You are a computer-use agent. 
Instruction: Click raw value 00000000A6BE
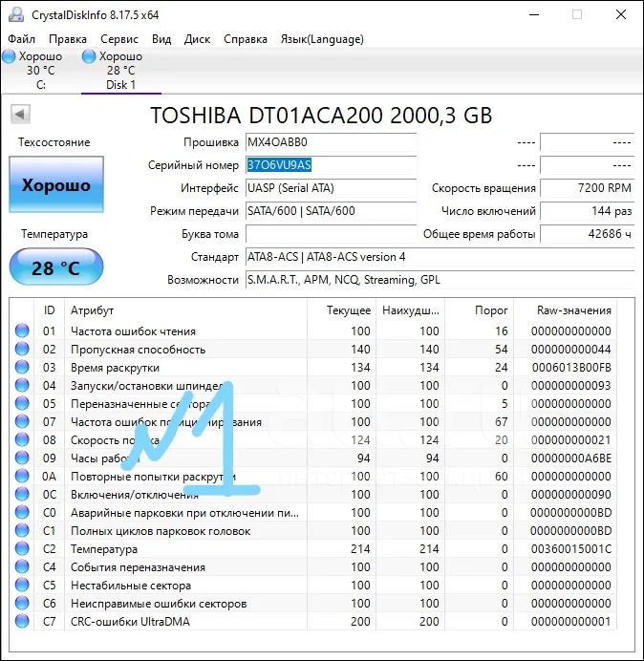[571, 458]
